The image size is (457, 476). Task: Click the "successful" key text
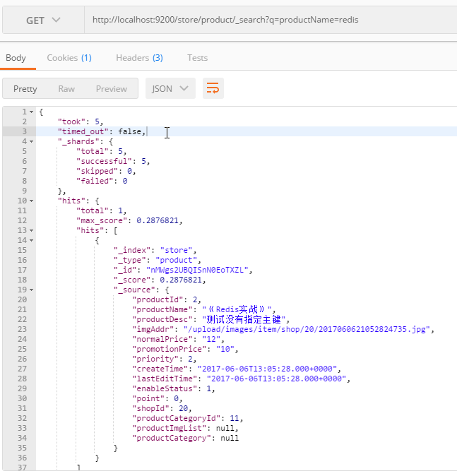[x=104, y=161]
